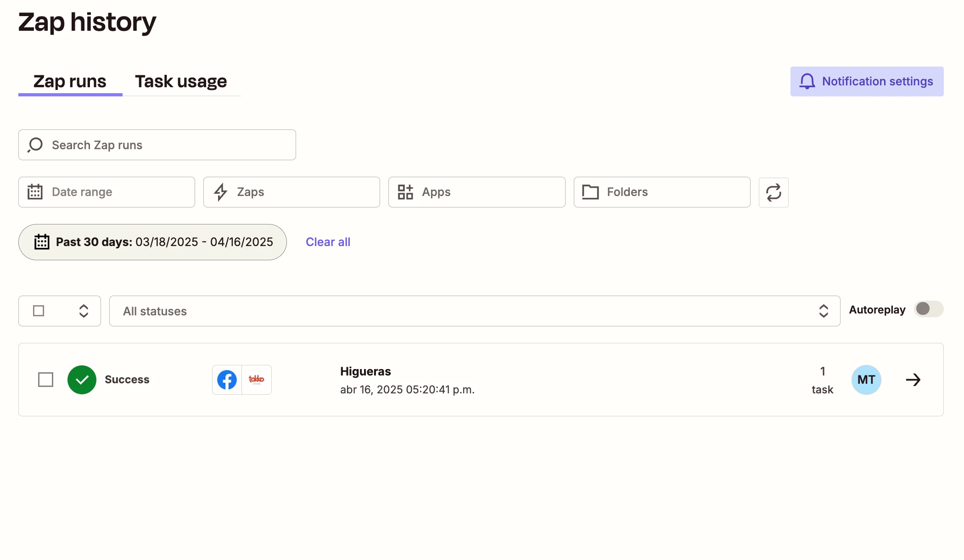Click the refresh runs icon button
Viewport: 964px width, 560px height.
[x=773, y=192]
